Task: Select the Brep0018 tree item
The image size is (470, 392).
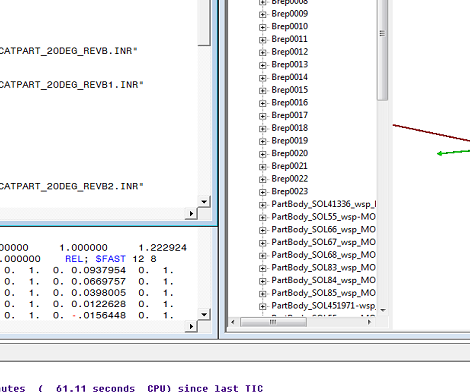Action: coord(289,128)
